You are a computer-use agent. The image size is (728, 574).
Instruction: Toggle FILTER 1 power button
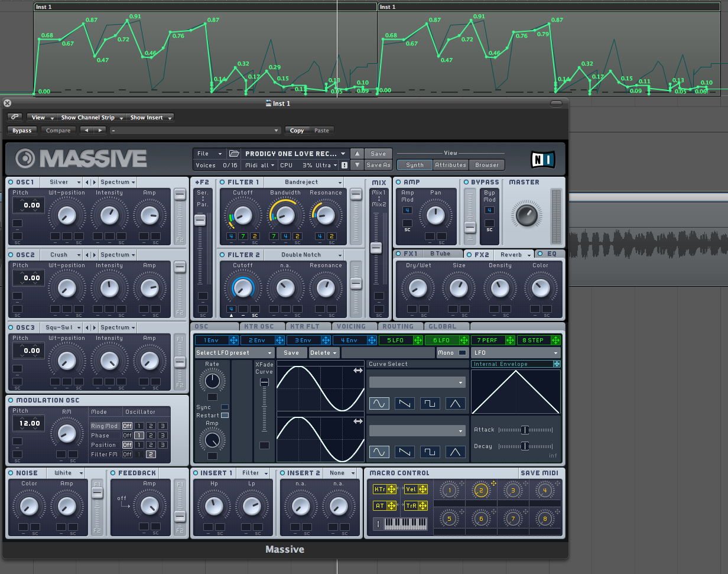(223, 182)
